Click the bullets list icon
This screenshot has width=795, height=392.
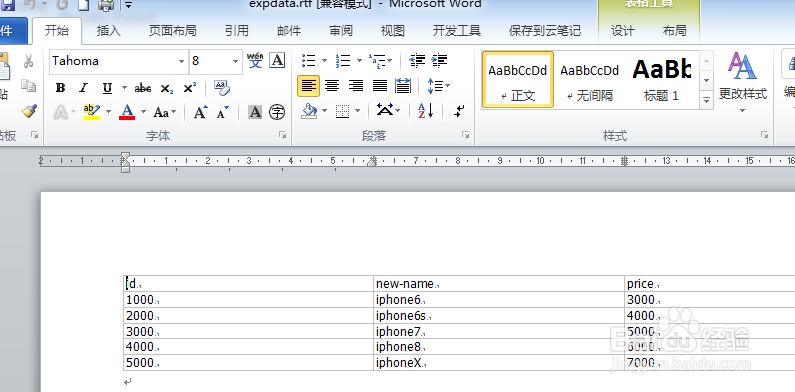[x=309, y=61]
